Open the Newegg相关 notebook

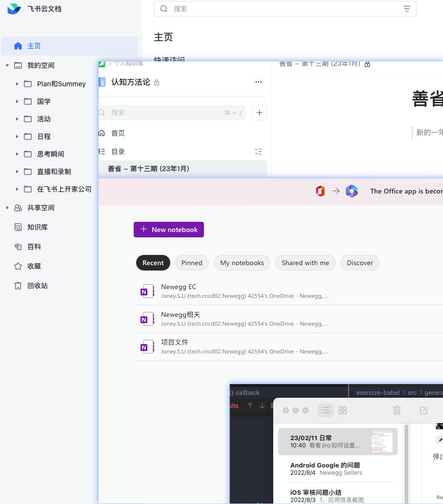click(288, 319)
